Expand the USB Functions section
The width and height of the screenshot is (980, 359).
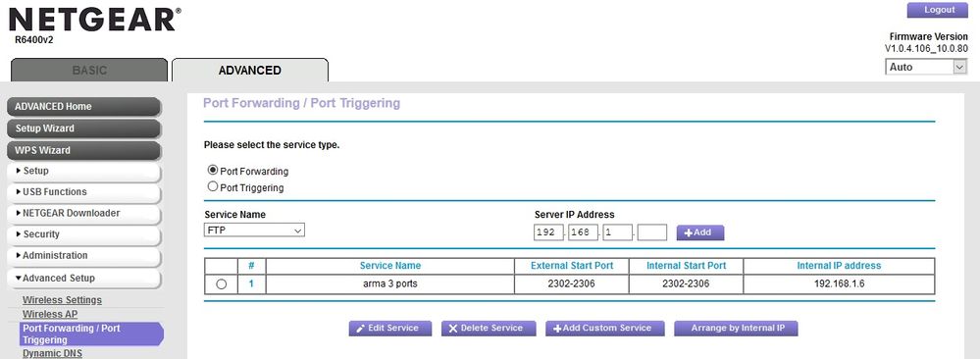click(x=83, y=192)
